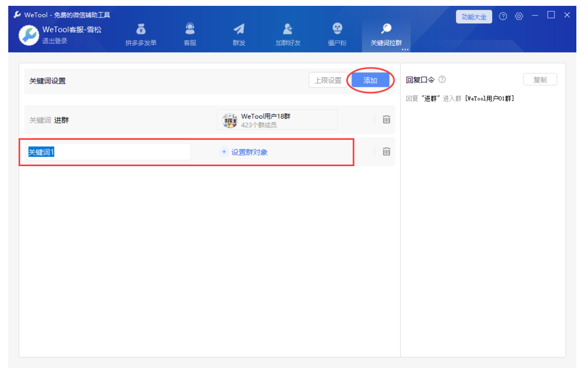Delete the 关键词1 row with trash icon
The height and width of the screenshot is (378, 588).
(386, 152)
